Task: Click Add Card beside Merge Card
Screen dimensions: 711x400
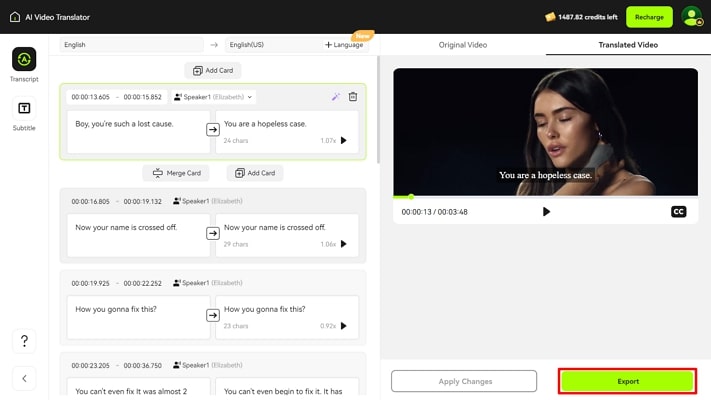Action: [255, 173]
